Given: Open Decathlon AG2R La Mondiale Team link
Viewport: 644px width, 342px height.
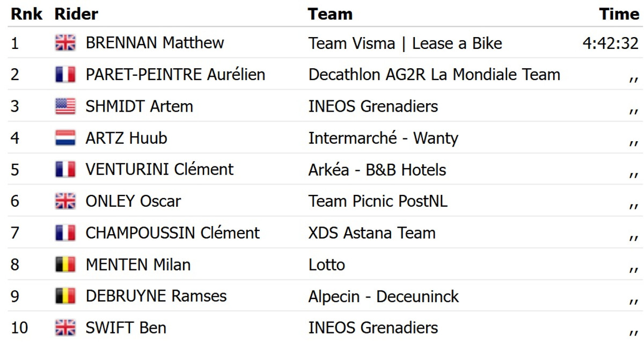Looking at the screenshot, I should point(434,75).
